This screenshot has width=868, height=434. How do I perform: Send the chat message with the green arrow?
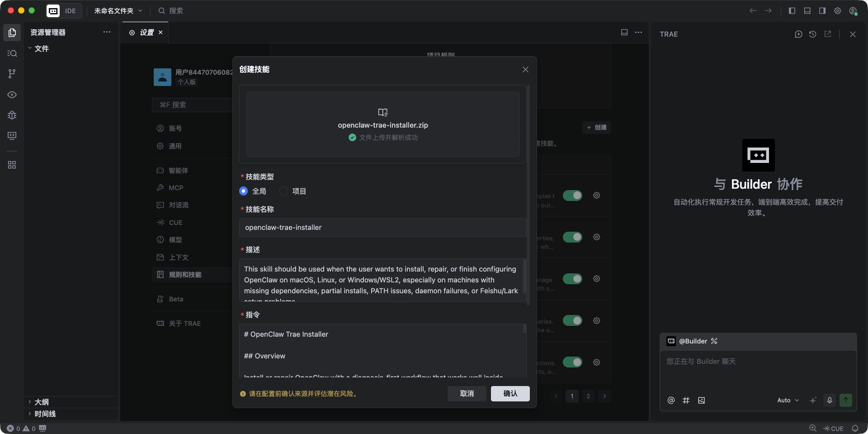pos(846,401)
